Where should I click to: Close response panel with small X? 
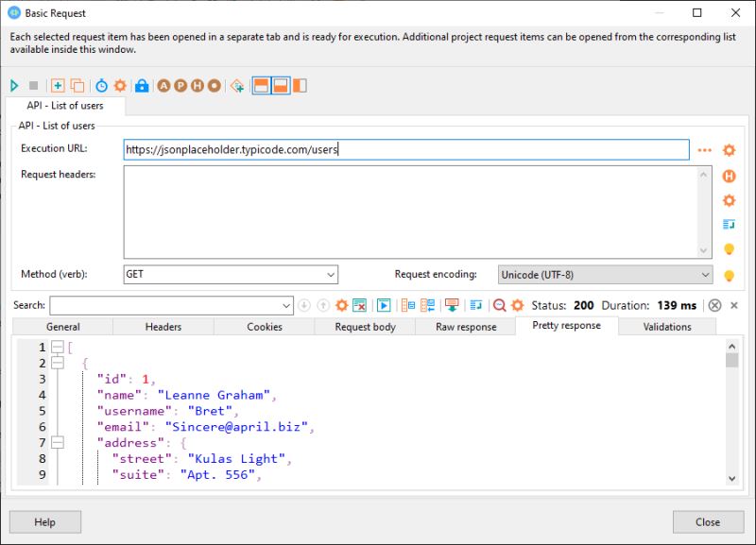tap(734, 305)
